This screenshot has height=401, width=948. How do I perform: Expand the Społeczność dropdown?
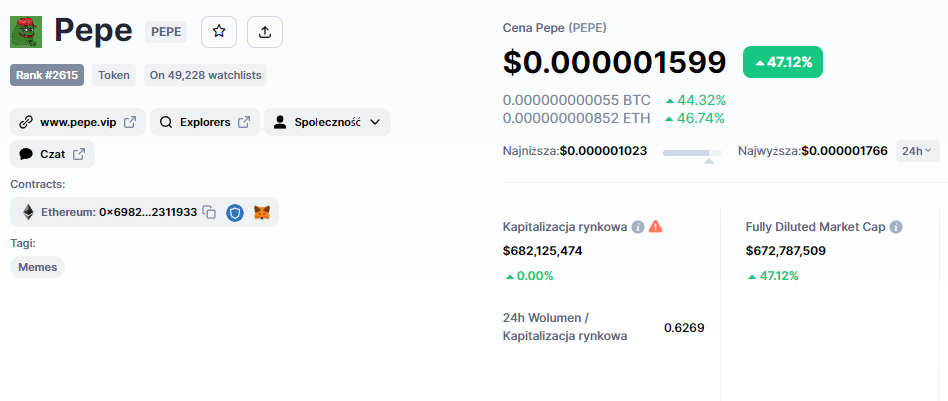(327, 122)
